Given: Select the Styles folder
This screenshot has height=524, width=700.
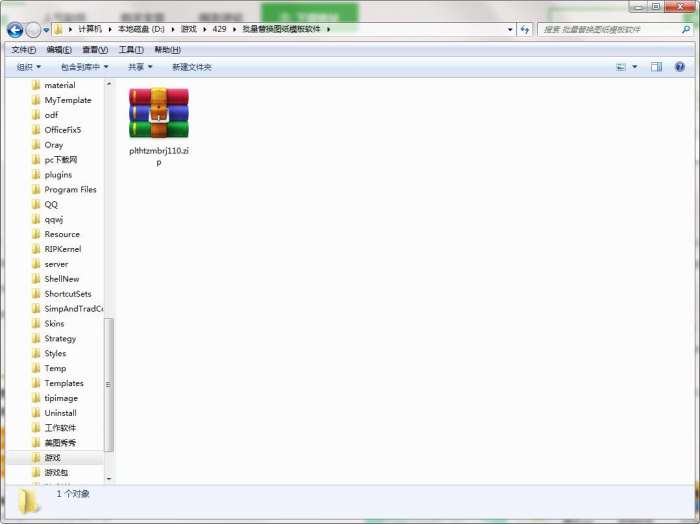Looking at the screenshot, I should tap(55, 353).
